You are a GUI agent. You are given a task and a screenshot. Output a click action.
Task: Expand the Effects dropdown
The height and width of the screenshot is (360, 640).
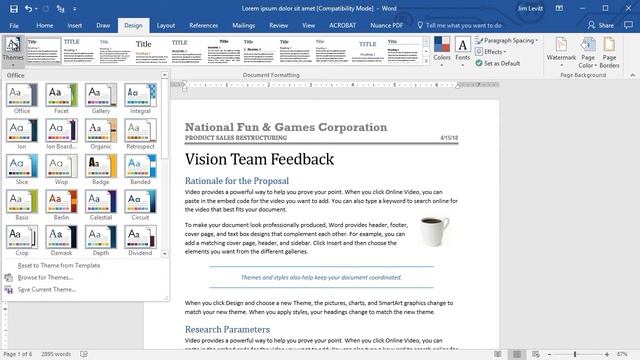coord(491,52)
